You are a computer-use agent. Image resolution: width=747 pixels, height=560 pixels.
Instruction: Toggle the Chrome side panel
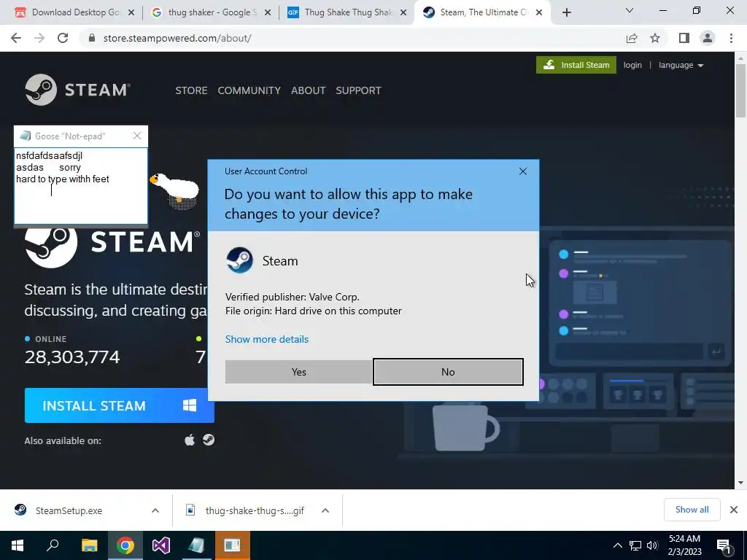[684, 38]
